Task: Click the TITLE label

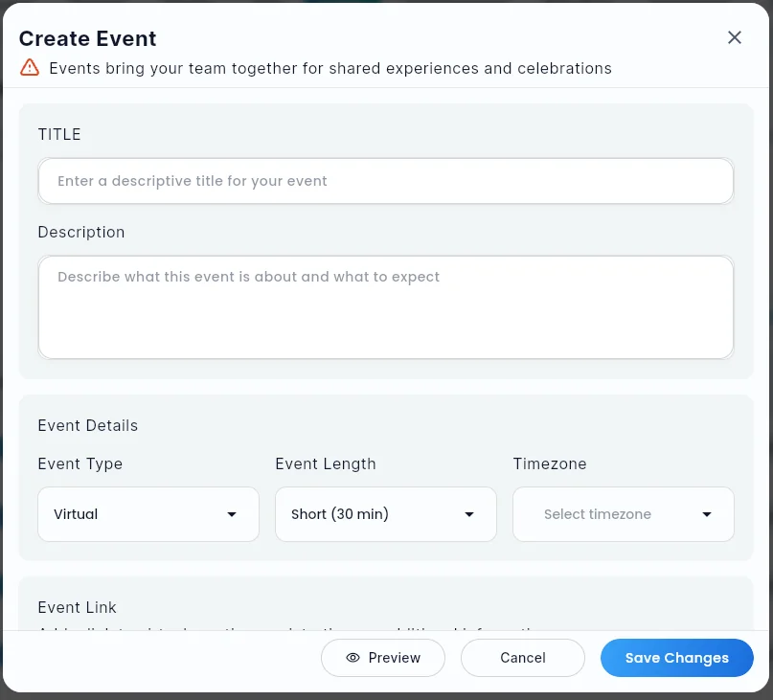Action: 59,134
